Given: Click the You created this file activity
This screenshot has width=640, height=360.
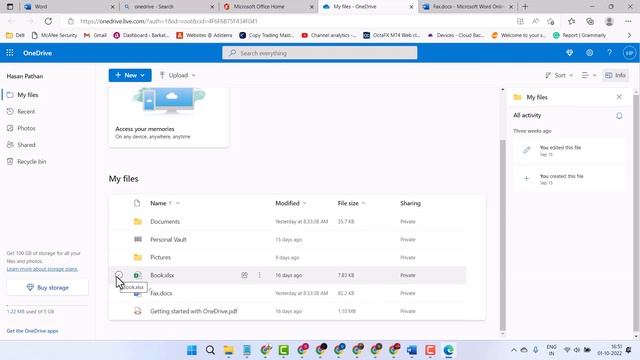Looking at the screenshot, I should coord(569,179).
